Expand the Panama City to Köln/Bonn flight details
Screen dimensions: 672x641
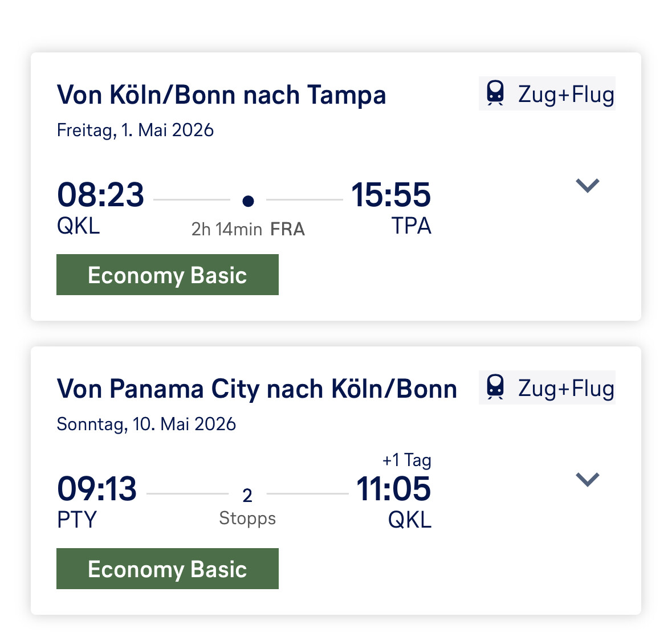[x=587, y=480]
